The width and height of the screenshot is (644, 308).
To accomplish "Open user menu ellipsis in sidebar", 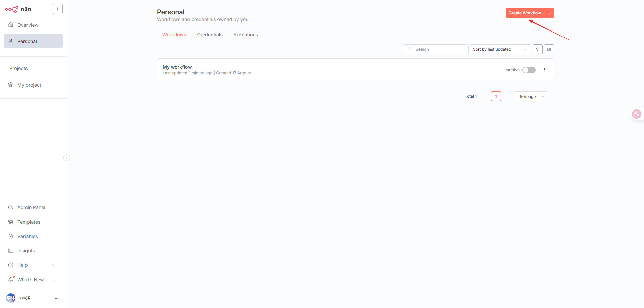I will point(57,298).
